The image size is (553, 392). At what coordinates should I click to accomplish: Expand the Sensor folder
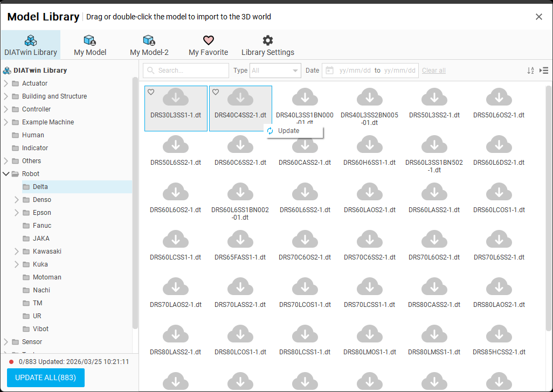(x=6, y=342)
